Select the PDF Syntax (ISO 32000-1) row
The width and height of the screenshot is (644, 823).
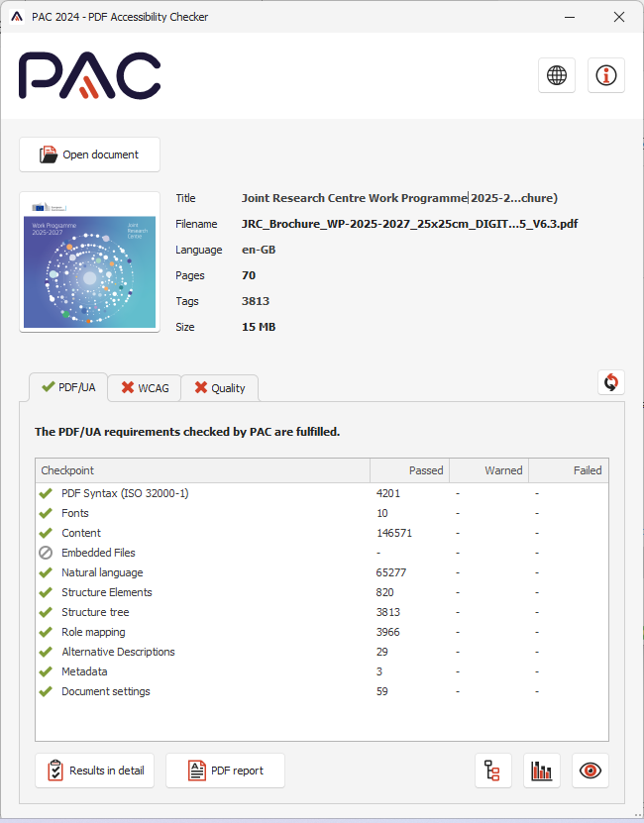(x=322, y=493)
